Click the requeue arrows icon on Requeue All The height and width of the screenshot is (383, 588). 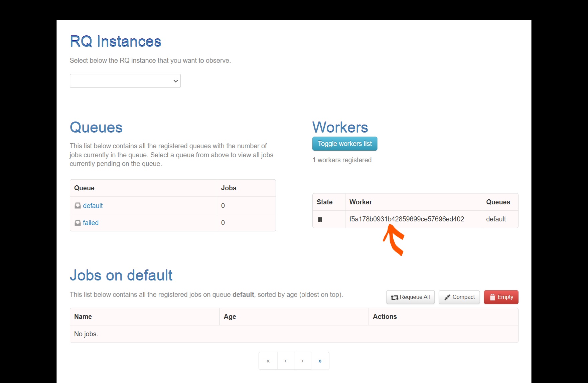coord(394,297)
